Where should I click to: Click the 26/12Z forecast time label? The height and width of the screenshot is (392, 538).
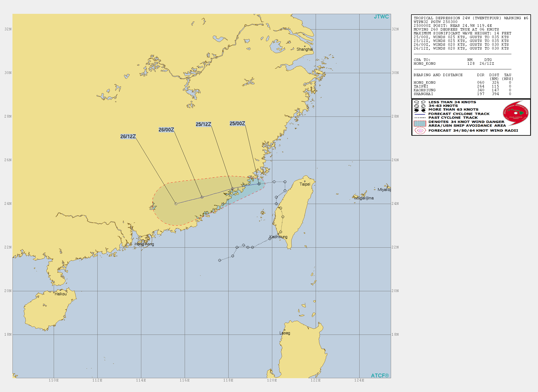coord(128,137)
